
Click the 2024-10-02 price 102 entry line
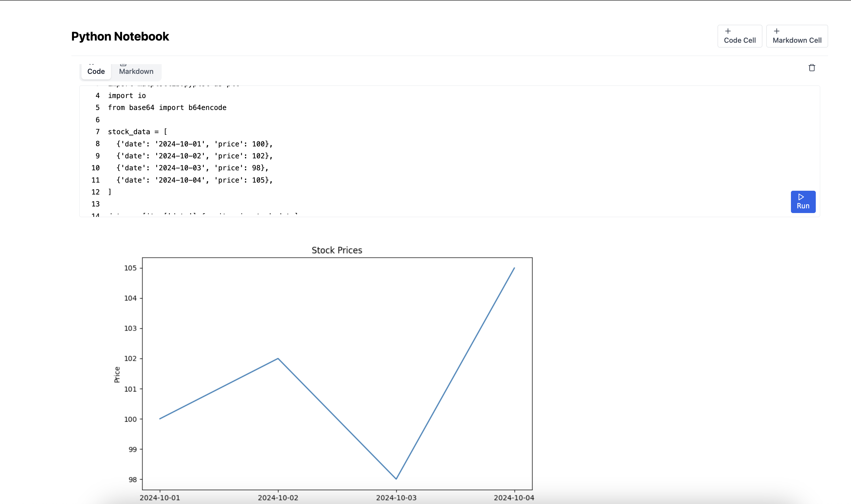click(194, 156)
